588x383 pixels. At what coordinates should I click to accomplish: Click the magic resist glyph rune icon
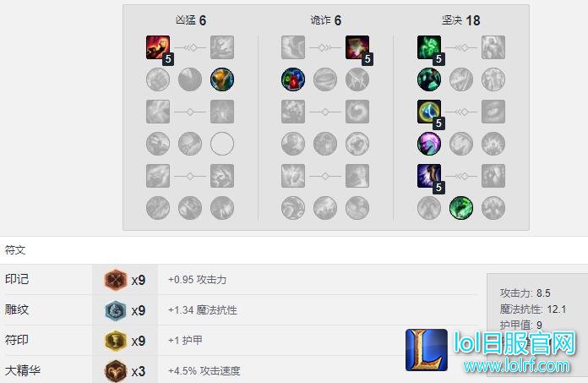[116, 310]
